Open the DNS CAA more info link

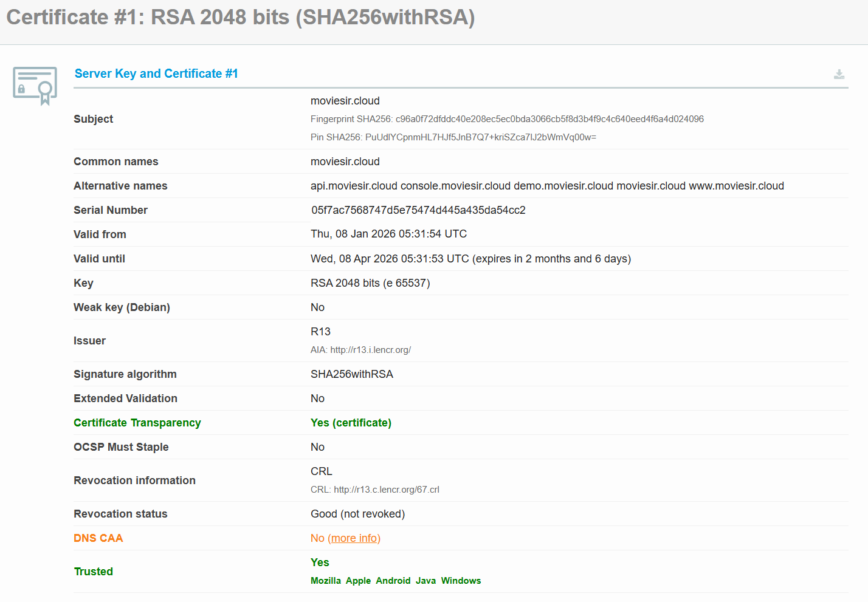pyautogui.click(x=355, y=538)
